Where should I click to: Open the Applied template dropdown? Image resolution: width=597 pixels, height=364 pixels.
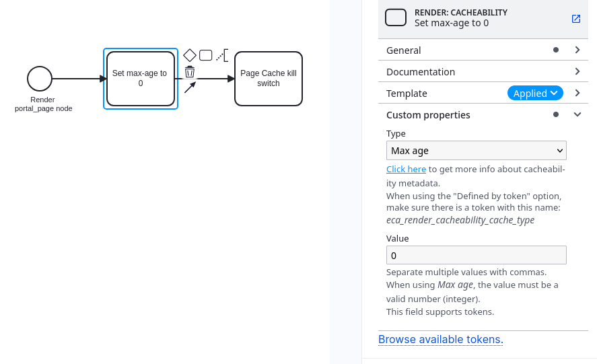[535, 93]
